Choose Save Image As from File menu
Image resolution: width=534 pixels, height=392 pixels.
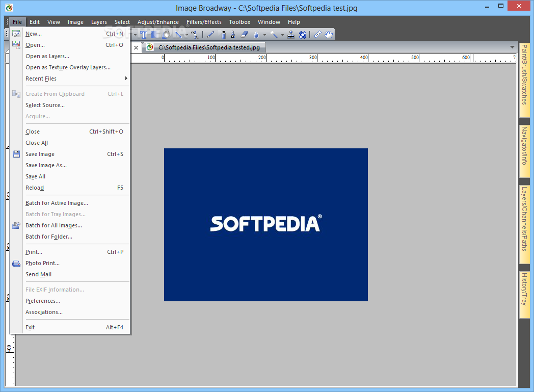coord(46,165)
